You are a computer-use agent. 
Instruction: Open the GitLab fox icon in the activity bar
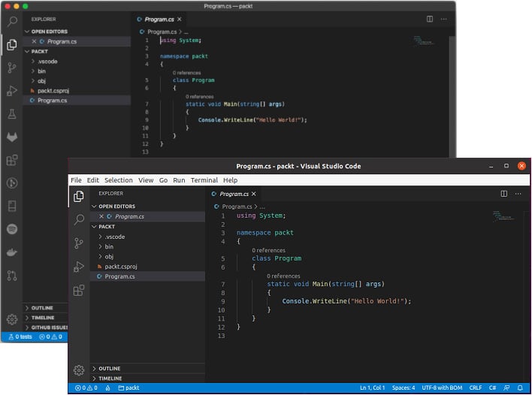(x=11, y=137)
